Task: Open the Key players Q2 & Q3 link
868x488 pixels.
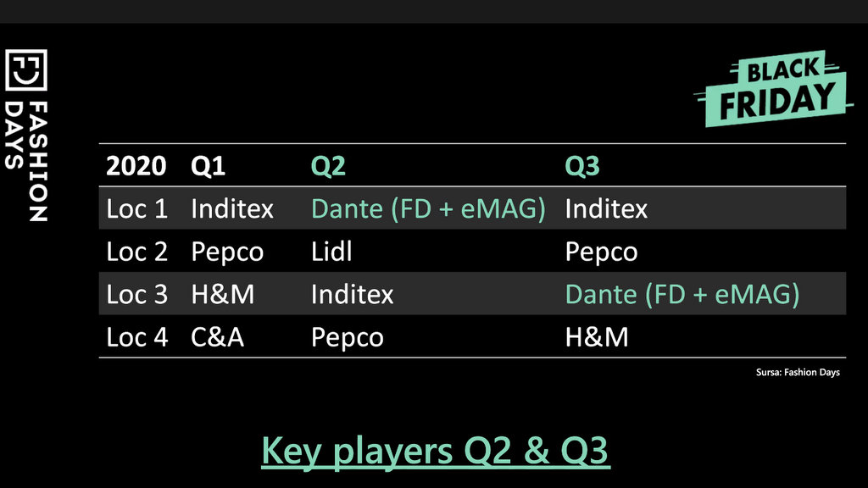Action: tap(436, 451)
